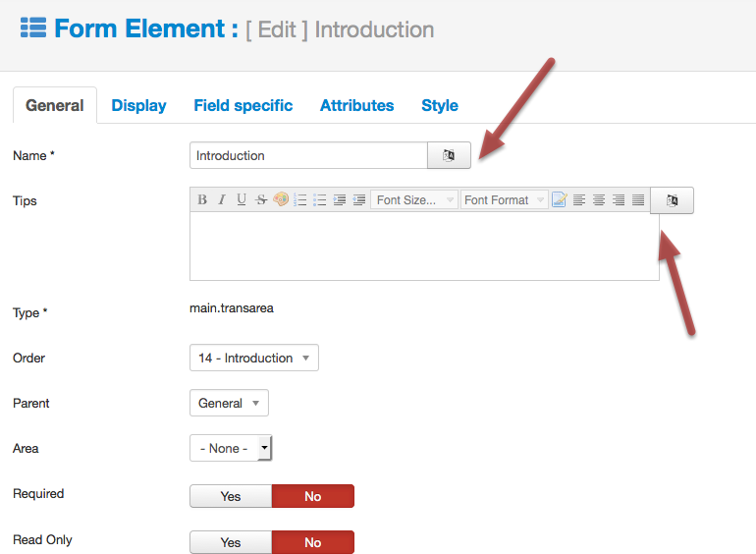756x554 pixels.
Task: Open the Area dropdown set to None
Action: pyautogui.click(x=231, y=448)
